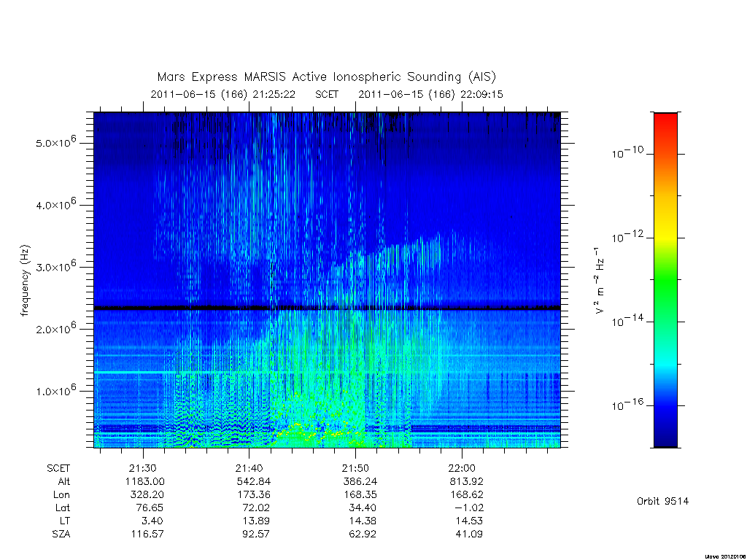Select SZA value 41.09
The width and height of the screenshot is (747, 560).
[x=469, y=534]
